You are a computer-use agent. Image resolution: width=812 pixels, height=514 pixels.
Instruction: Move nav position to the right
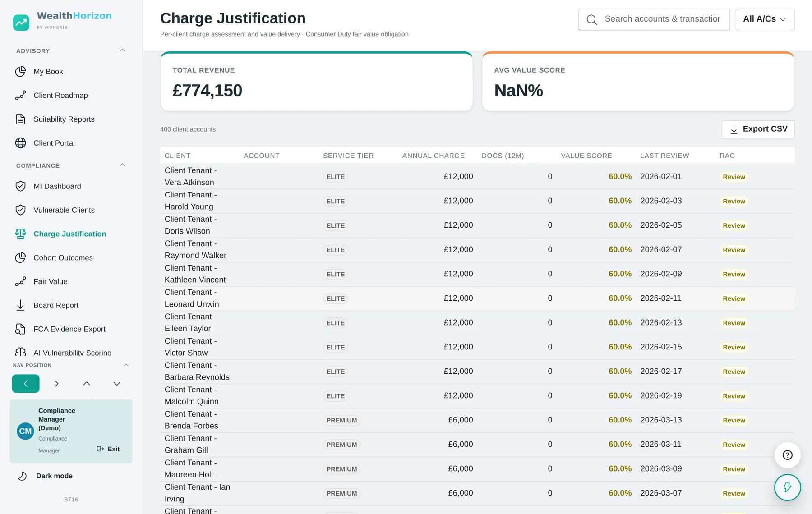pyautogui.click(x=56, y=384)
